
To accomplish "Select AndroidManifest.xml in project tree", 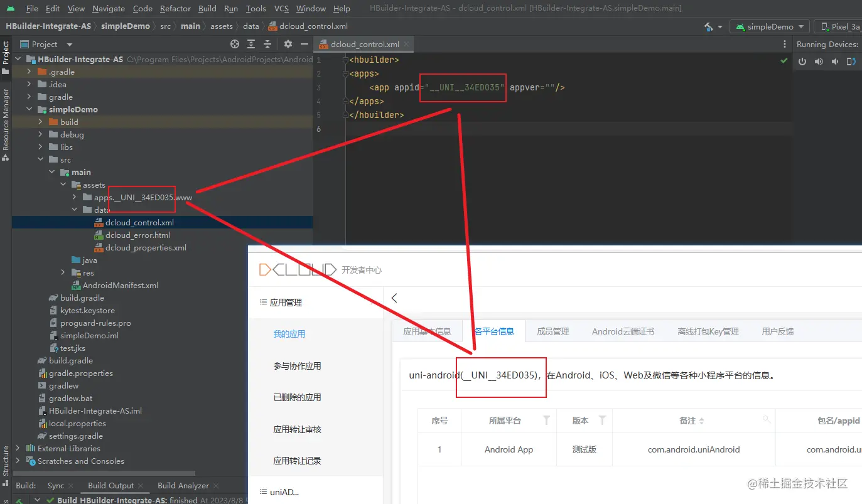I will coord(120,286).
